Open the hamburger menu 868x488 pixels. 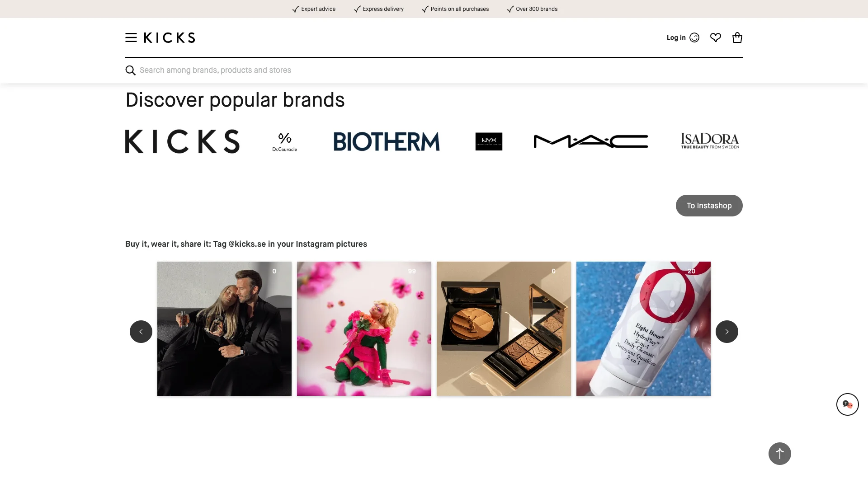(x=131, y=38)
